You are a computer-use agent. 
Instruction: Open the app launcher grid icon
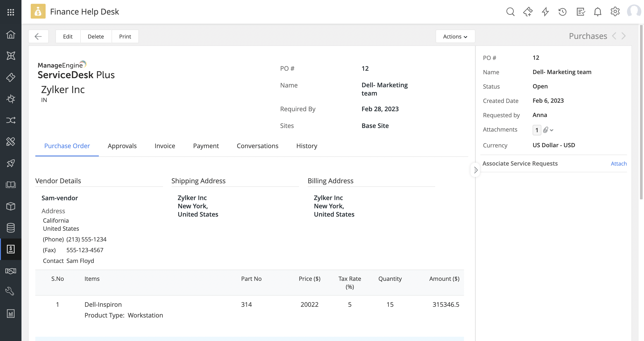click(11, 12)
